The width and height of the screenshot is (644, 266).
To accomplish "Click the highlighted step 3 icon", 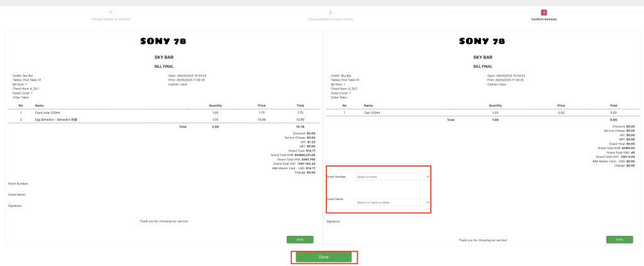I will coord(544,13).
